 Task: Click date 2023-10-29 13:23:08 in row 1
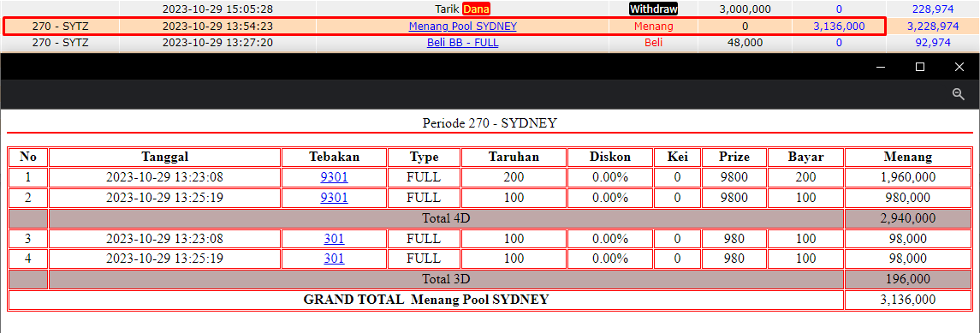point(165,177)
